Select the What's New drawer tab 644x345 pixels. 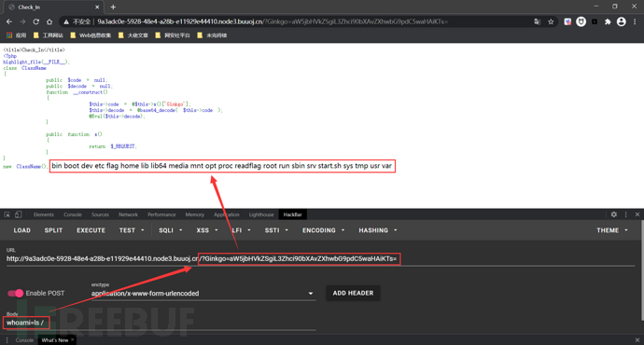pyautogui.click(x=55, y=340)
